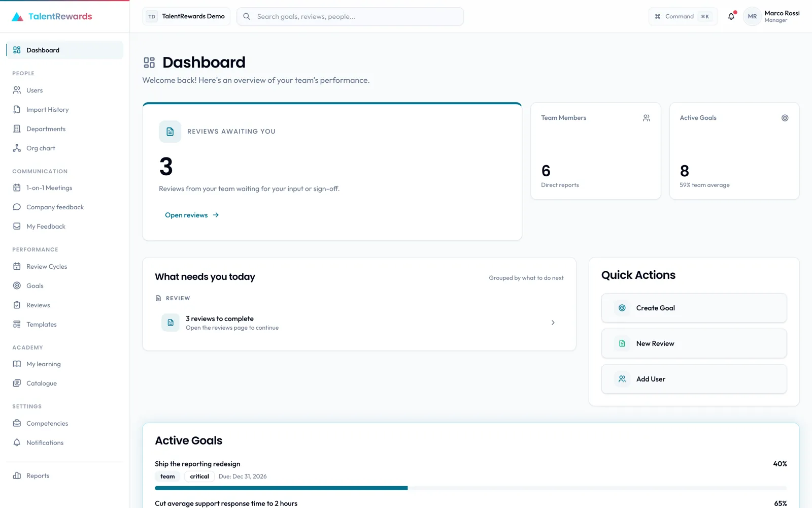Open the TalentRewards Demo workspace switcher
This screenshot has height=508, width=812.
(x=186, y=16)
